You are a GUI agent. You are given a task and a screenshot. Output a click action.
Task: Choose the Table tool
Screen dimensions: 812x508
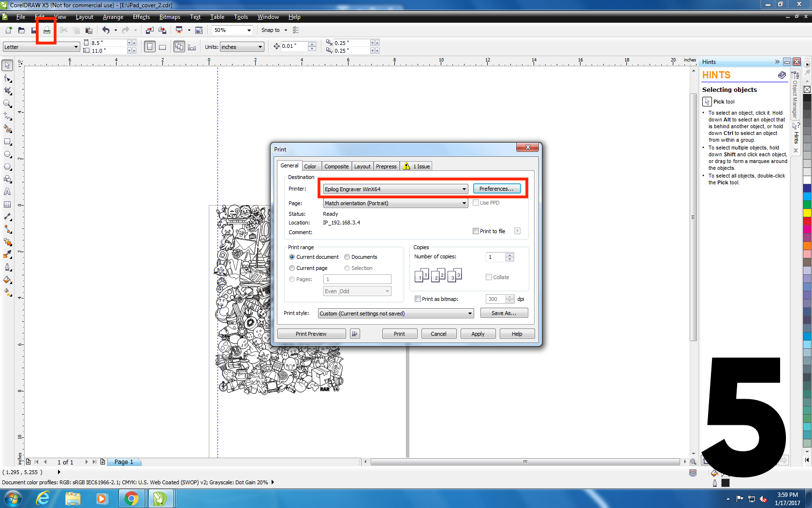(7, 204)
